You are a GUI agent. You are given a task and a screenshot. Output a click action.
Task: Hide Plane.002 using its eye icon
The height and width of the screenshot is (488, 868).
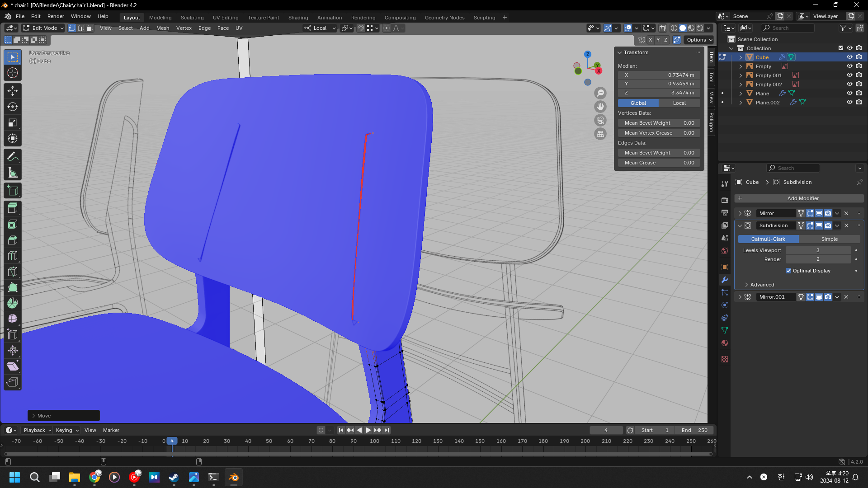(x=849, y=103)
